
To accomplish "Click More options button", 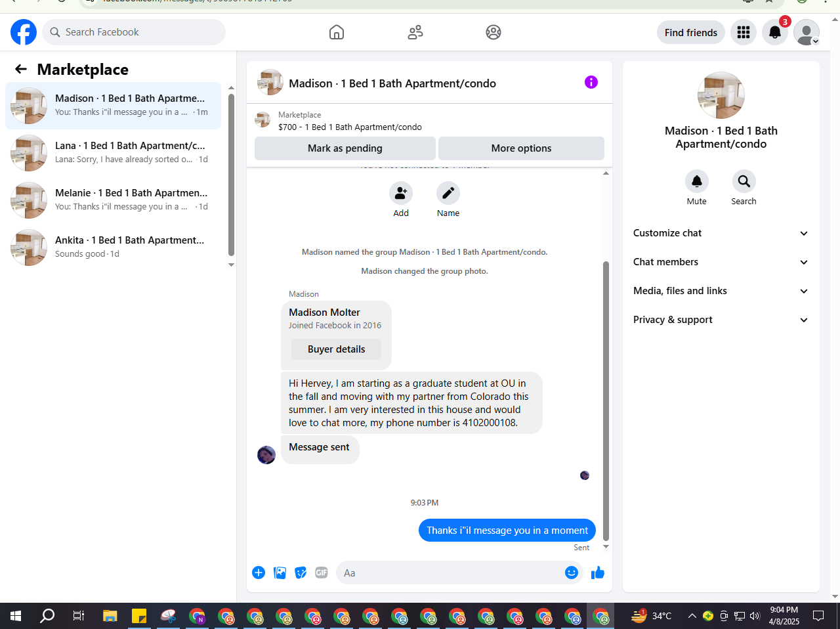I will point(521,148).
